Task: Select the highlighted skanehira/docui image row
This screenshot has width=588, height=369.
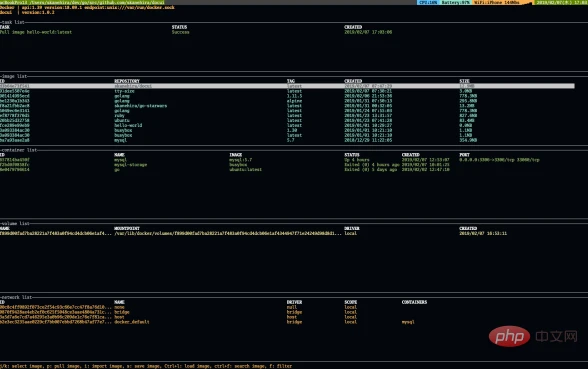Action: (287, 86)
